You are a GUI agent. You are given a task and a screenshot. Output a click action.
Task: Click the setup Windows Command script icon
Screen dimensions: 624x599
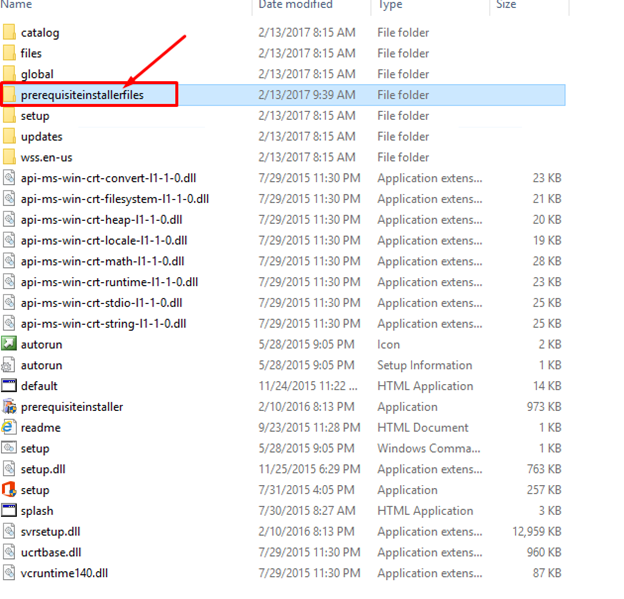(x=9, y=449)
